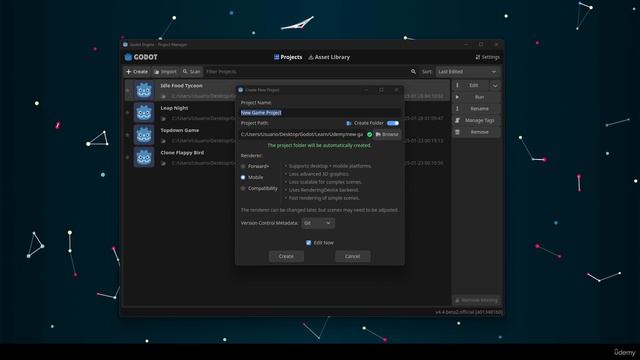Click the Create Folder icon

(x=349, y=123)
